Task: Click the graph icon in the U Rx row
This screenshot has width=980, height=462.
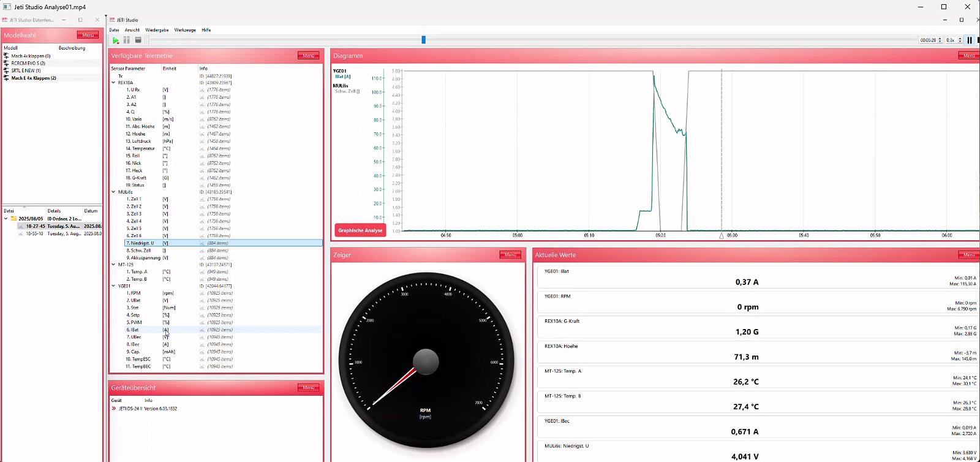Action: [202, 90]
